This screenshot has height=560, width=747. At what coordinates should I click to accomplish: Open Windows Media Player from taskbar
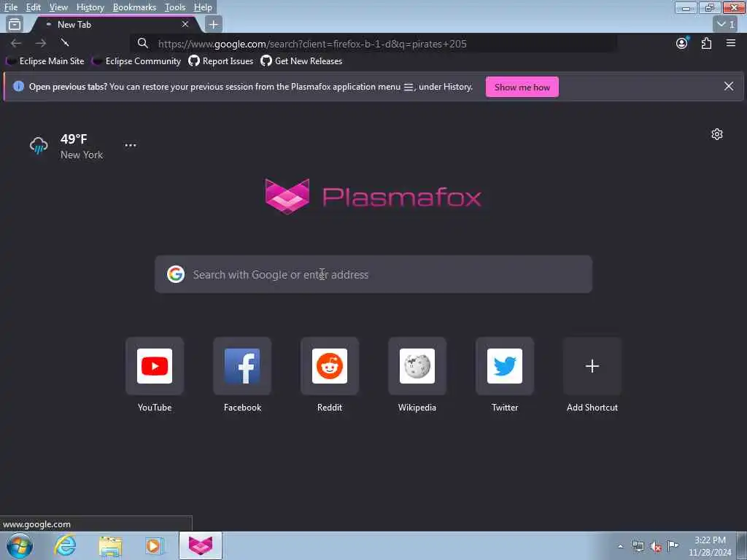(154, 546)
